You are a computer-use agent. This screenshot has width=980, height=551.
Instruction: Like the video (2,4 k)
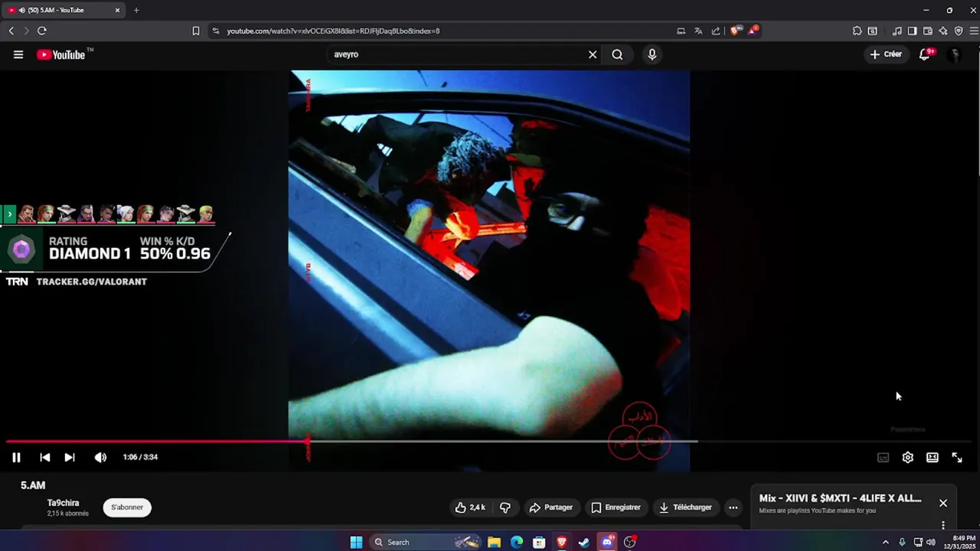tap(470, 507)
